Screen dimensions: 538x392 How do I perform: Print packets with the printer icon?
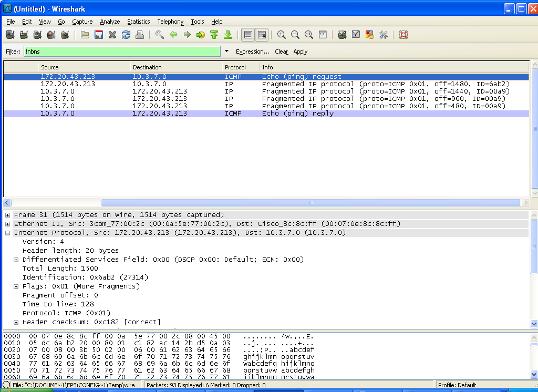click(x=140, y=35)
